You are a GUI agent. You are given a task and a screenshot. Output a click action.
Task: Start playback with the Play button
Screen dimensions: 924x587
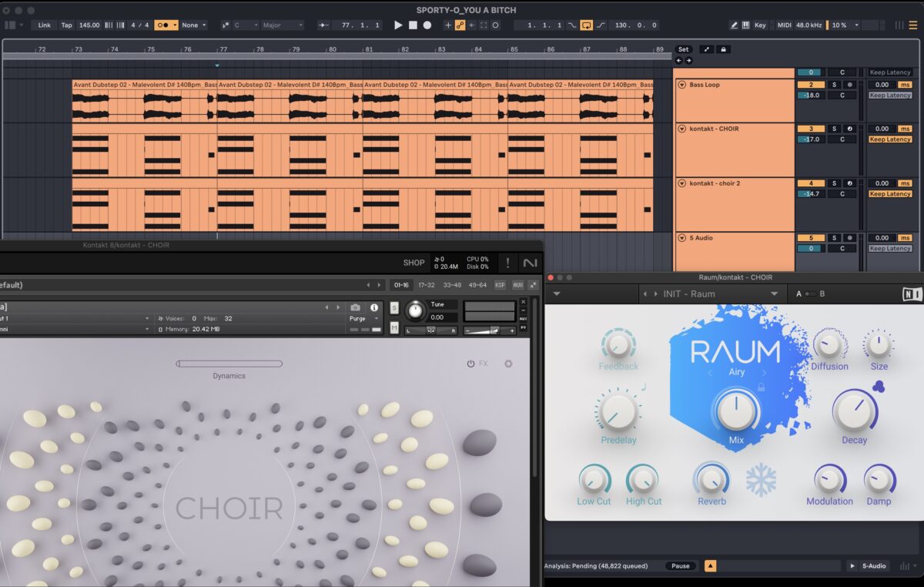coord(398,25)
